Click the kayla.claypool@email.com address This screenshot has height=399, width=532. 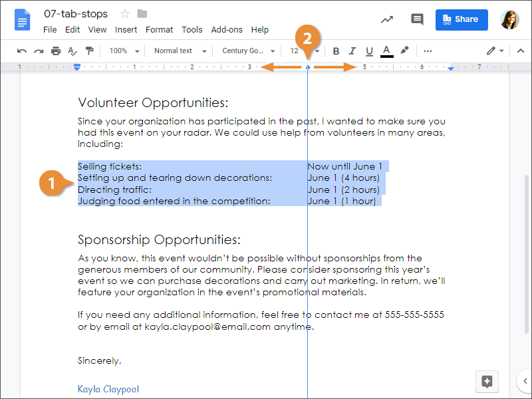[x=207, y=327]
